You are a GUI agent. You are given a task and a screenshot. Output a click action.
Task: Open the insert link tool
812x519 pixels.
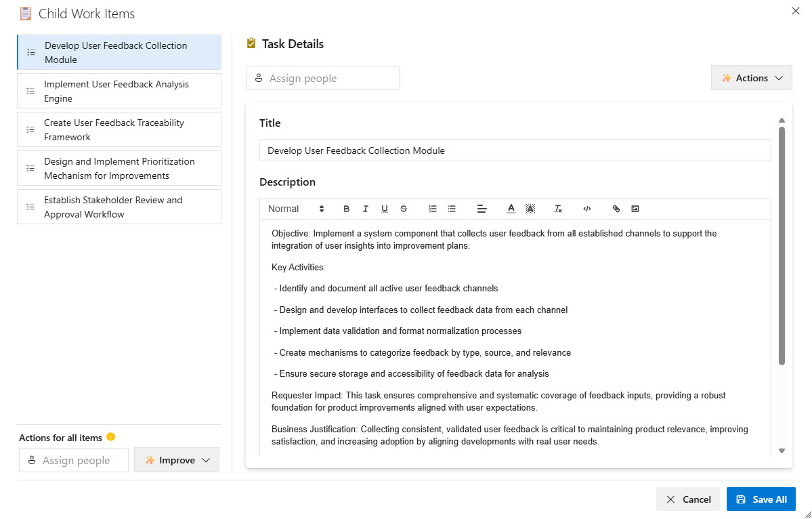tap(616, 209)
